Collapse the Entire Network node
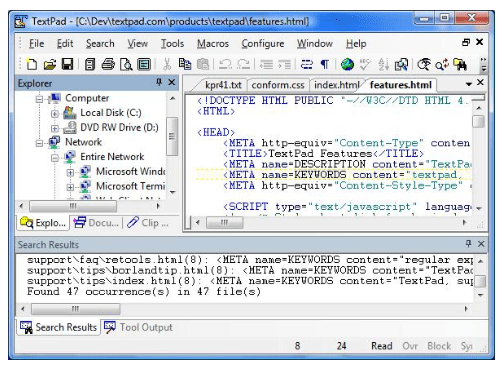Viewport: 501px width, 367px height. pyautogui.click(x=54, y=158)
